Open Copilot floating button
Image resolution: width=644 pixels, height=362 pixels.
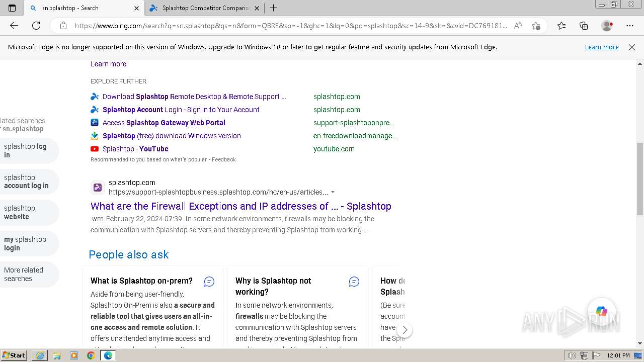point(601,311)
